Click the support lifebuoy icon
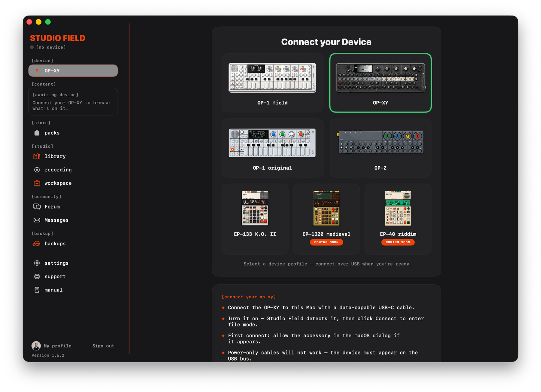The image size is (541, 392). (x=37, y=276)
